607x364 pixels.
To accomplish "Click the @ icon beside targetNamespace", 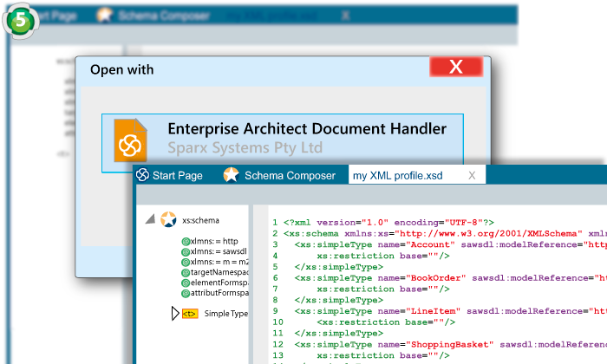I will point(186,272).
